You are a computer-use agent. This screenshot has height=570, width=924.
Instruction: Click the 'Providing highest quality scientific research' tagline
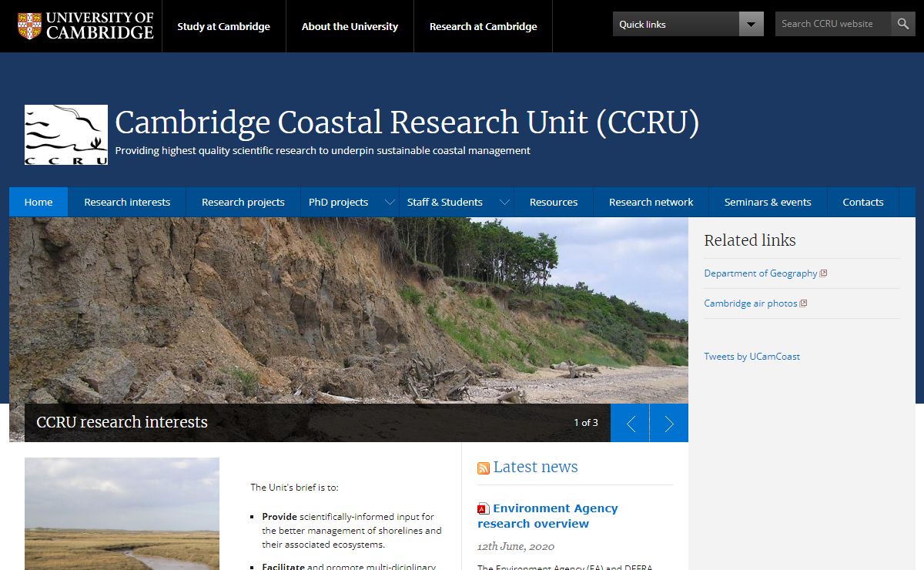coord(323,151)
